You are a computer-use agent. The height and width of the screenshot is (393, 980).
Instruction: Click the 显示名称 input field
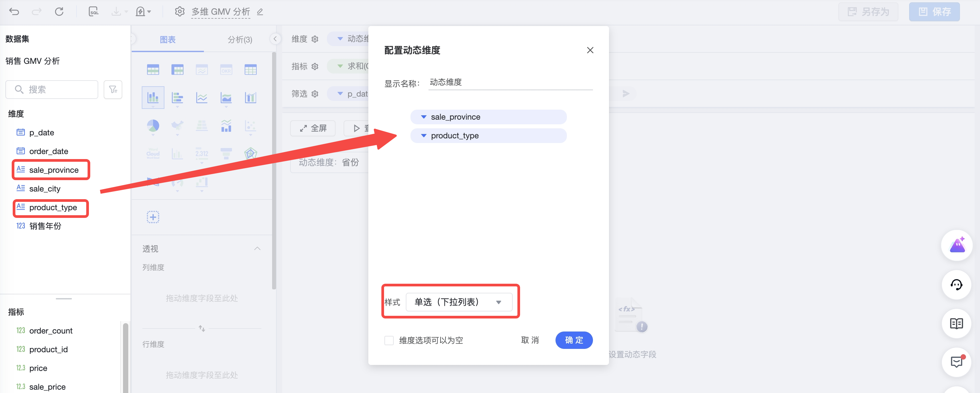click(510, 82)
